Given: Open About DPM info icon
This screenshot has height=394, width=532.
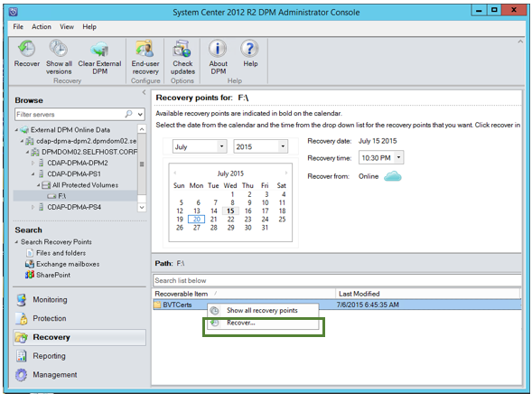Looking at the screenshot, I should tap(218, 49).
